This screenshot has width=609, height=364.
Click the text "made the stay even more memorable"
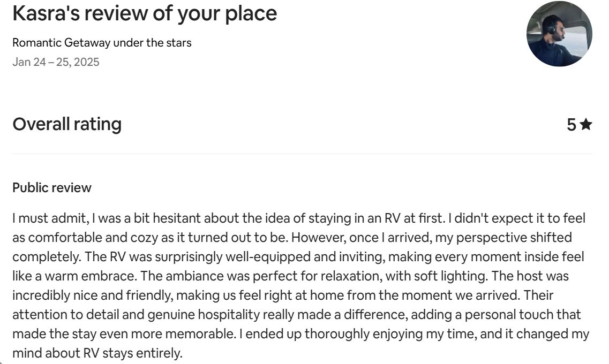click(x=124, y=333)
